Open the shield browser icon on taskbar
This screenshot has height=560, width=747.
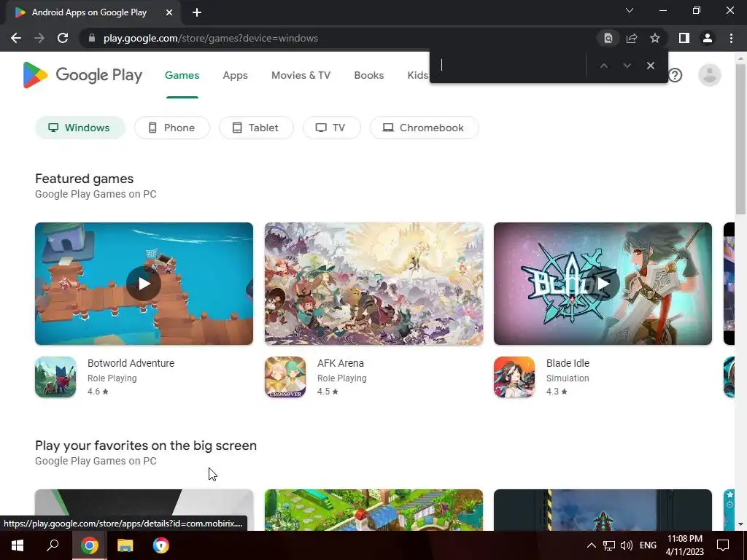(x=161, y=545)
